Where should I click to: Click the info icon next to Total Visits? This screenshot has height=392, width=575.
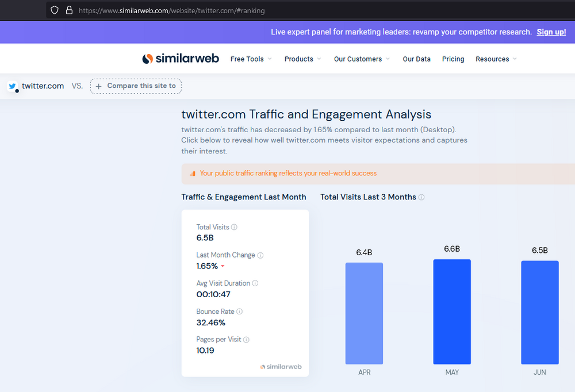(234, 227)
